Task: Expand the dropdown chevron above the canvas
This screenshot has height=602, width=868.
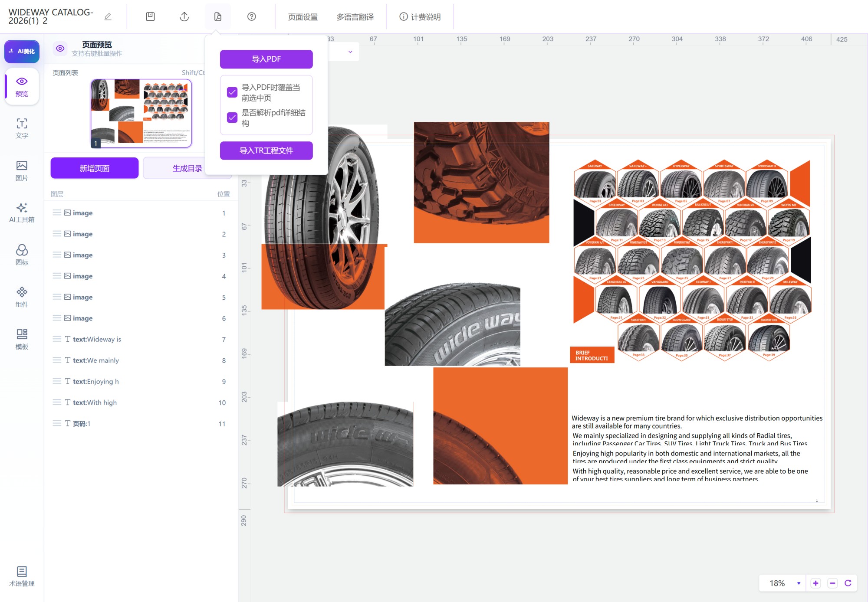Action: [350, 52]
